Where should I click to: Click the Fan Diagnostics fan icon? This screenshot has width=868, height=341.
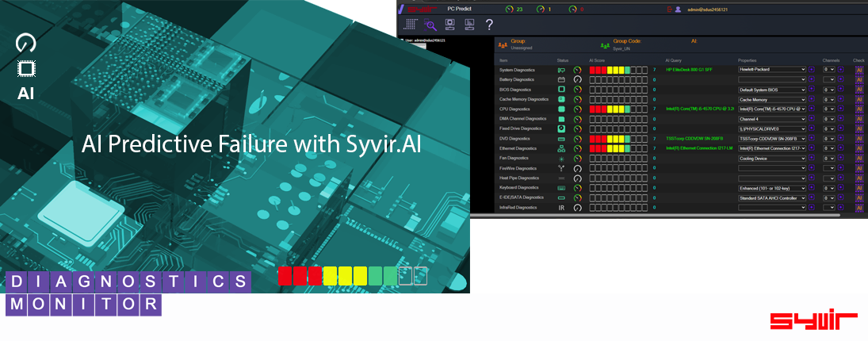pos(561,159)
